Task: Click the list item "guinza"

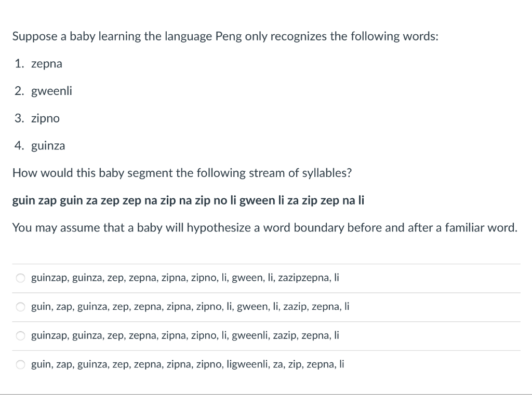Action: 48,146
